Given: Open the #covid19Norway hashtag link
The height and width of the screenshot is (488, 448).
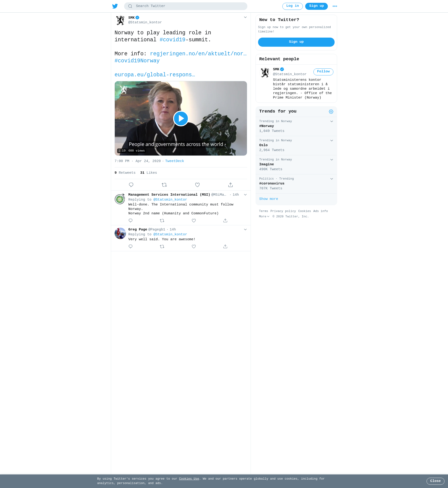Looking at the screenshot, I should (x=137, y=61).
